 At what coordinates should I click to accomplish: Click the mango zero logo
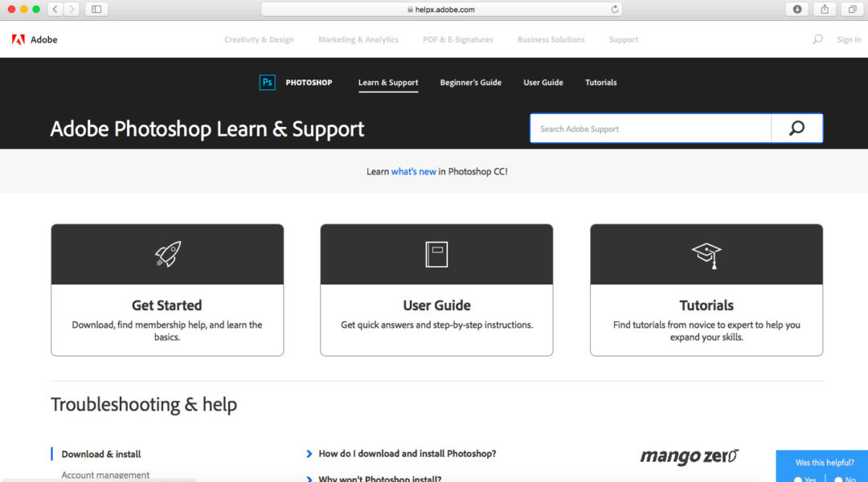[x=689, y=456]
